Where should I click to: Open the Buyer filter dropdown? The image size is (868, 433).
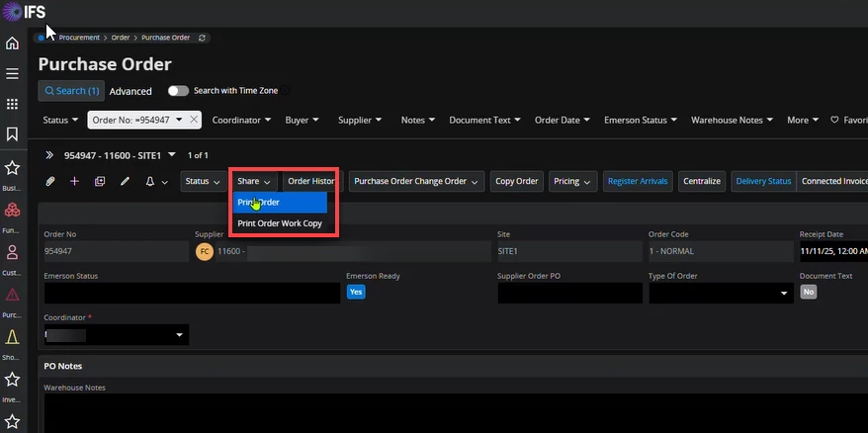[302, 121]
